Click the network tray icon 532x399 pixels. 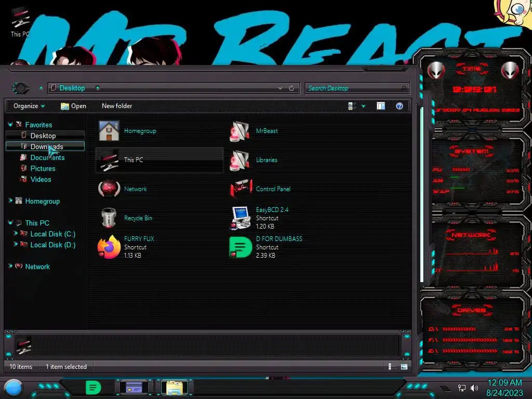coord(462,388)
